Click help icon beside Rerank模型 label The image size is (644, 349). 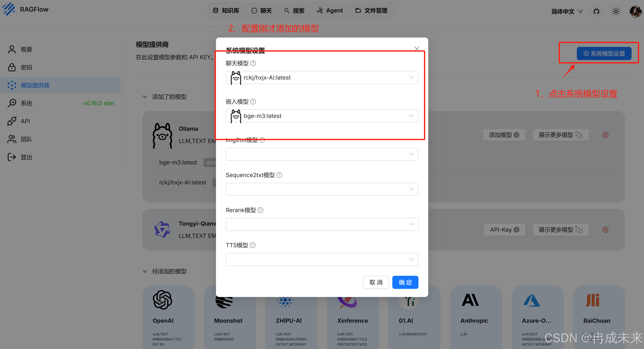[260, 210]
